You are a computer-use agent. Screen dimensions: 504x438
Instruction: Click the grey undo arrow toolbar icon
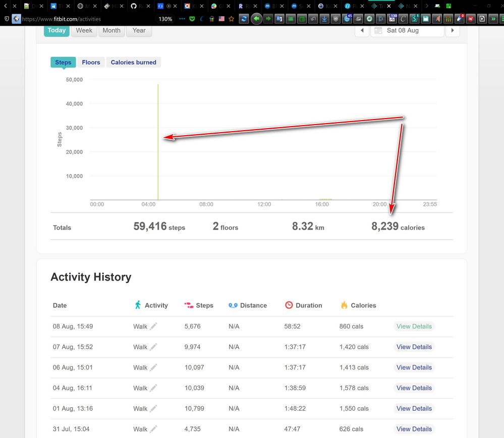pos(313,19)
